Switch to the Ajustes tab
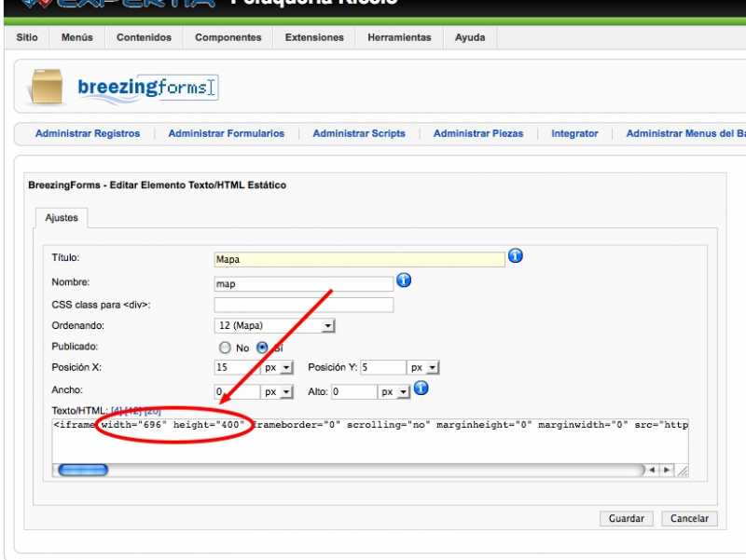 point(62,218)
